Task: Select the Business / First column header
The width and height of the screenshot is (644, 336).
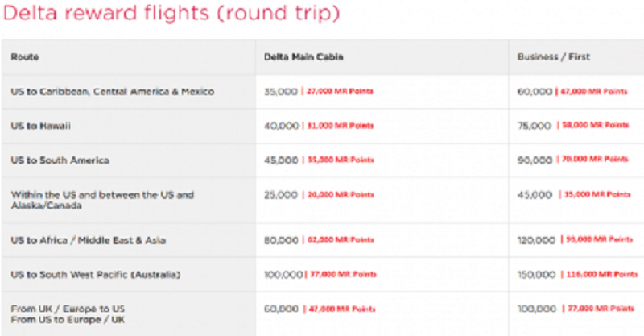Action: coord(553,56)
